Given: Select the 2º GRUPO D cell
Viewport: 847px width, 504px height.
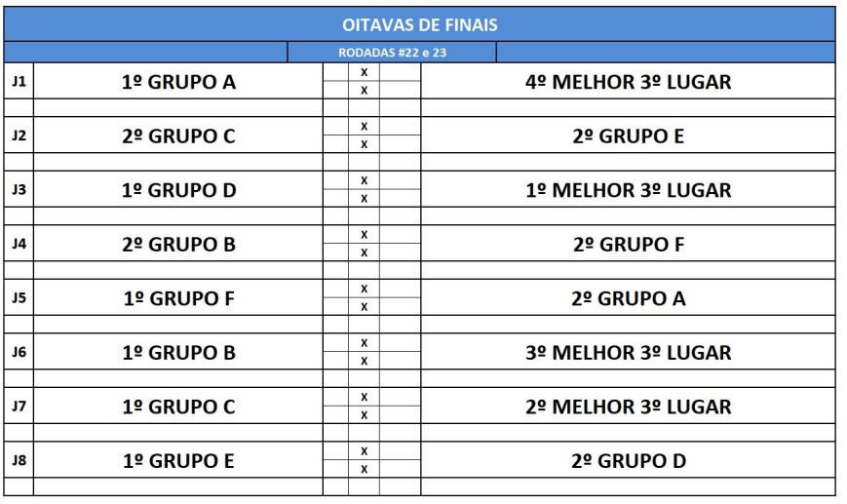Looking at the screenshot, I should (628, 460).
